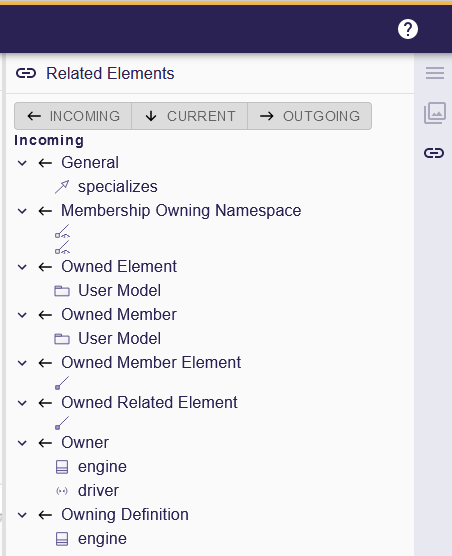Show CURRENT related elements
452x556 pixels.
click(190, 116)
